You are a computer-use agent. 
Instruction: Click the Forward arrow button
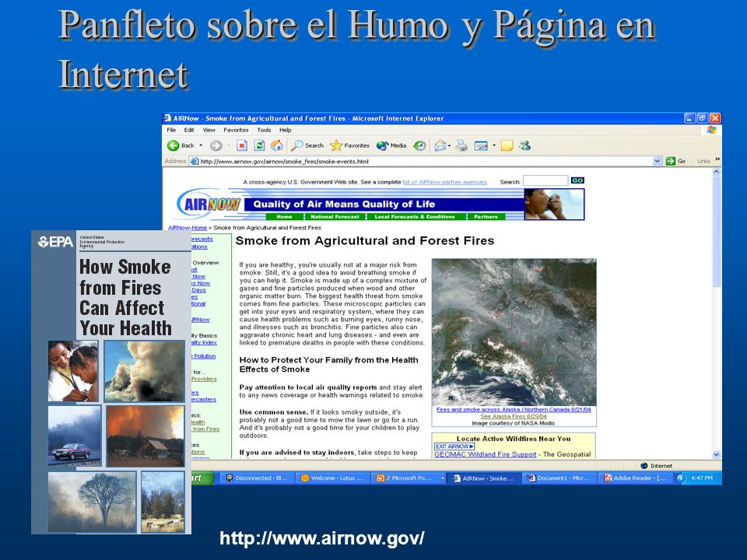point(216,145)
